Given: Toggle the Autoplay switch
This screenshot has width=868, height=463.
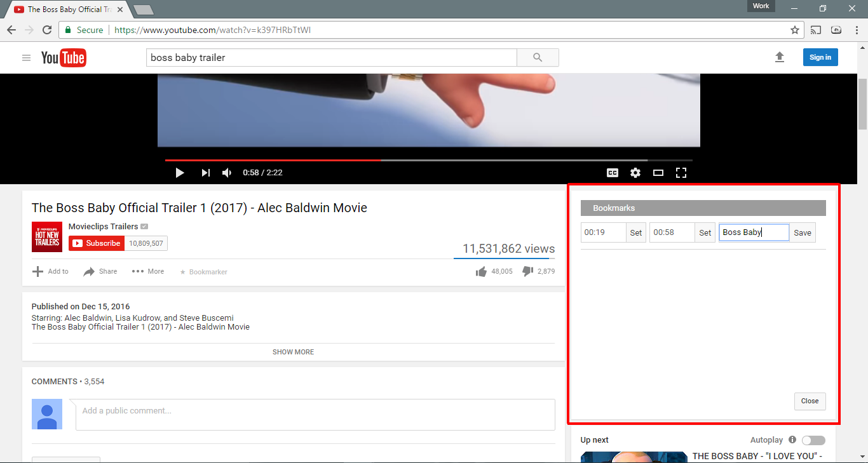Looking at the screenshot, I should 813,440.
